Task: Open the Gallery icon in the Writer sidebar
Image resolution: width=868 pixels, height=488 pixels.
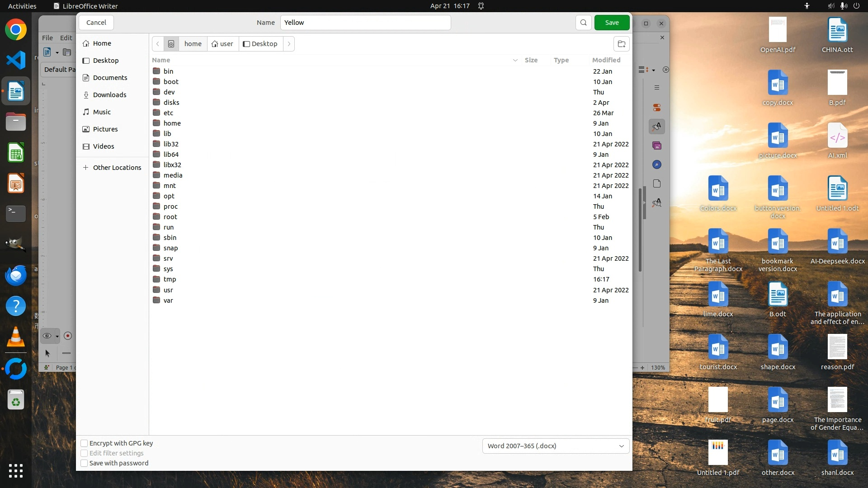Action: [x=657, y=145]
